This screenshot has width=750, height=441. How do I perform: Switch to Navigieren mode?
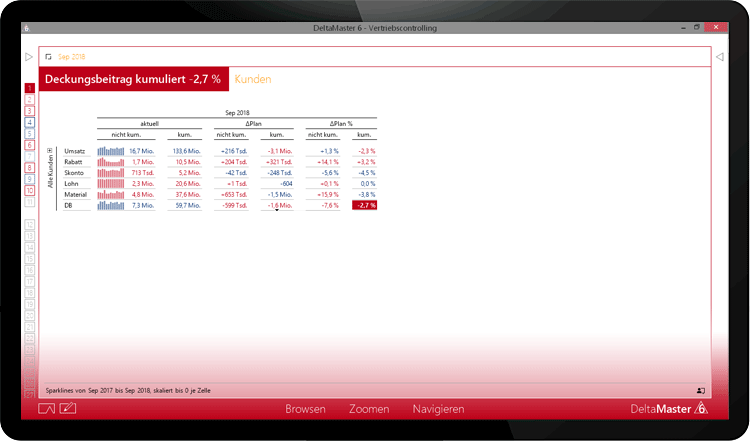pyautogui.click(x=438, y=409)
